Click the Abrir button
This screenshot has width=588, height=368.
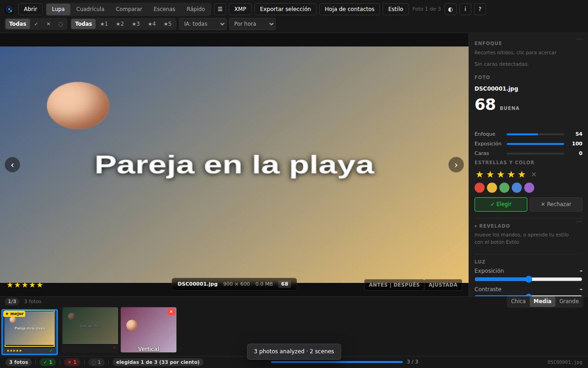(x=30, y=9)
